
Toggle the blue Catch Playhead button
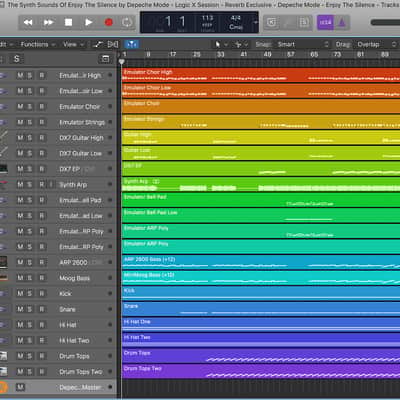[x=132, y=44]
